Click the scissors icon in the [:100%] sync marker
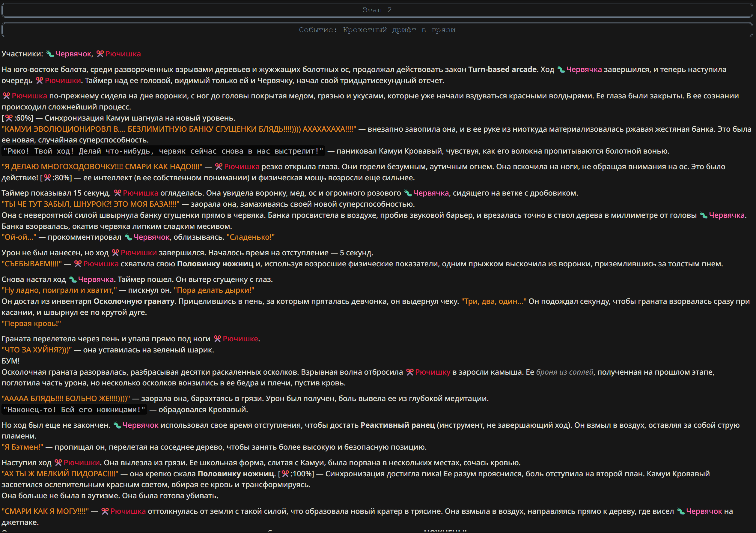This screenshot has width=756, height=533. pos(285,474)
